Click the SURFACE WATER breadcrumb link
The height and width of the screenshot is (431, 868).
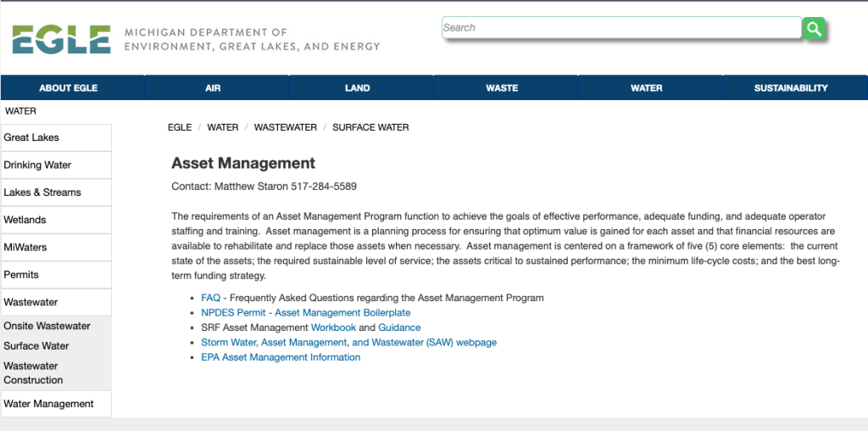371,127
